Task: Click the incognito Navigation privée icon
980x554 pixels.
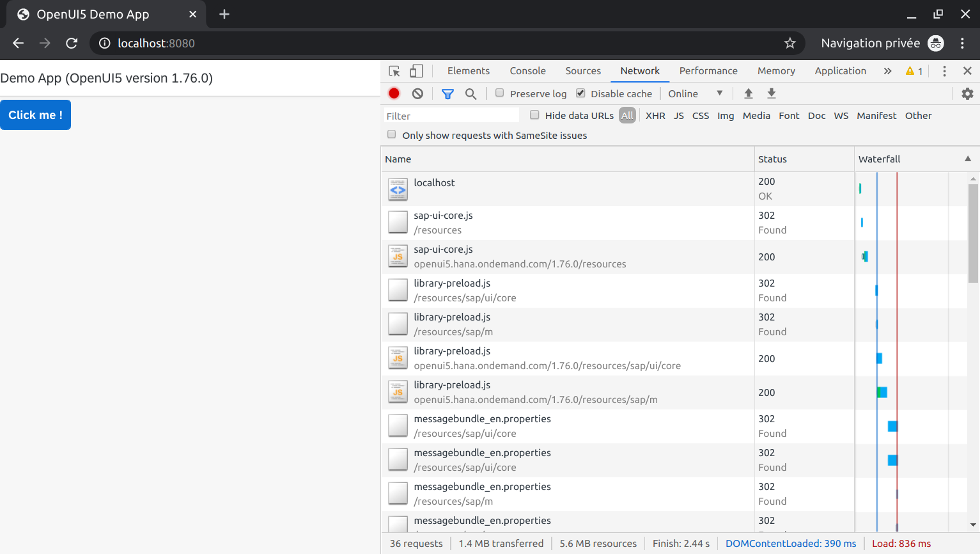Action: point(936,43)
